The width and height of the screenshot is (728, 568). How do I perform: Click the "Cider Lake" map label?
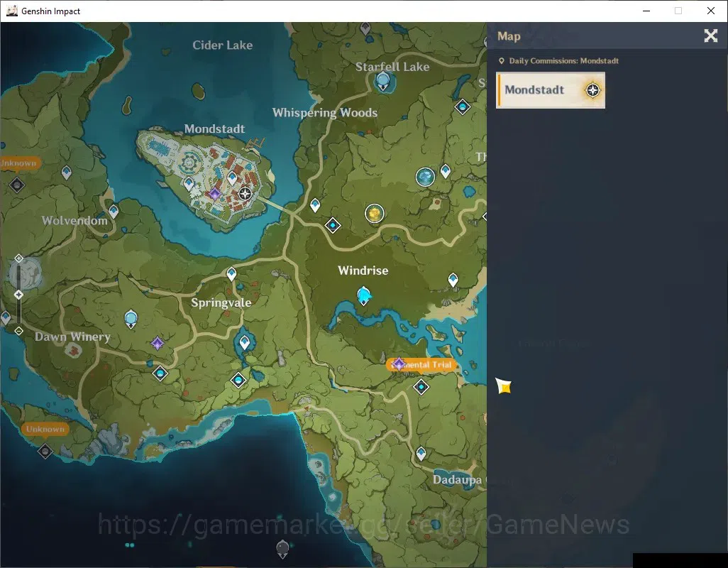(222, 45)
